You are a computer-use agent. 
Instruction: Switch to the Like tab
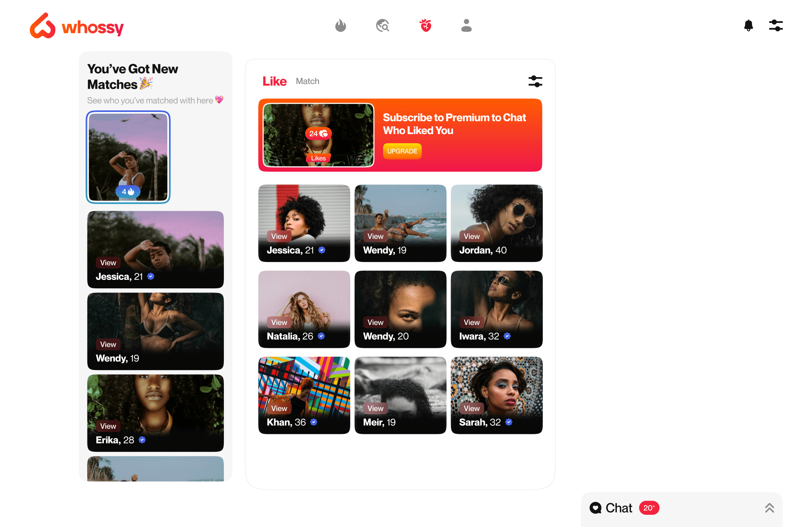pos(274,81)
